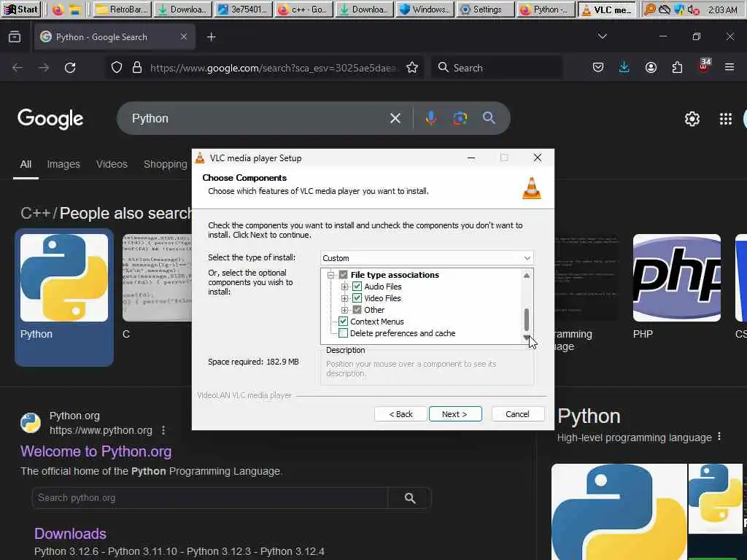The image size is (747, 560).
Task: Open the Python card thumbnail
Action: coord(64,278)
